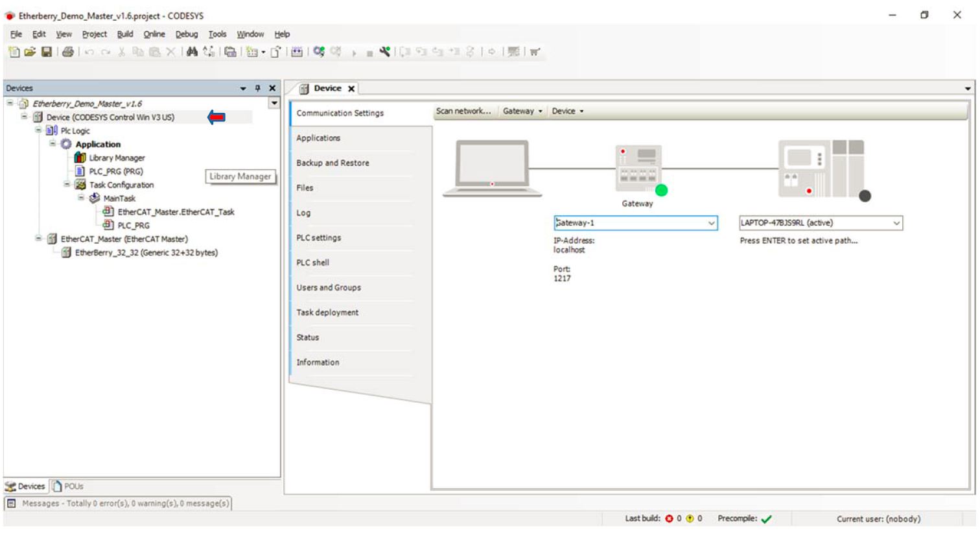Click the Open Project folder icon
980x533 pixels.
pos(30,52)
